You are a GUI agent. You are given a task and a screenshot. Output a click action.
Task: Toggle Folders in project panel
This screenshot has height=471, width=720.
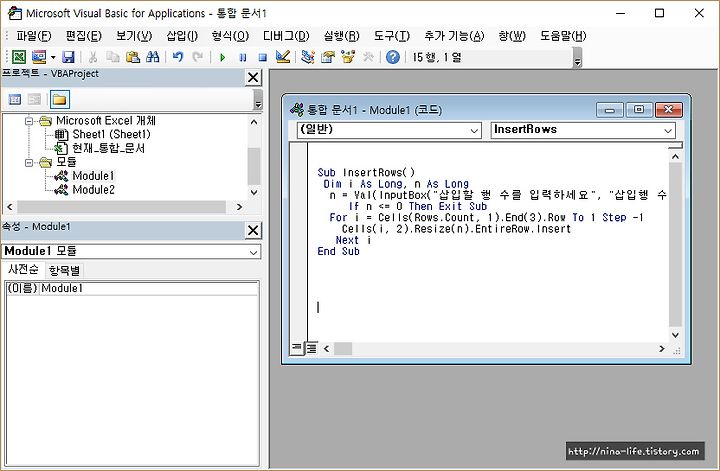(60, 99)
